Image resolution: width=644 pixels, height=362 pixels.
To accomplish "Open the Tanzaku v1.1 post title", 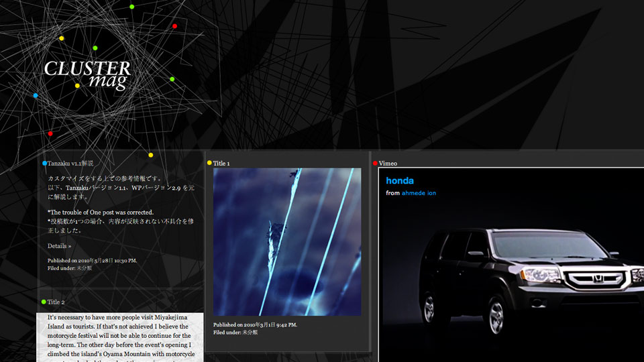I will pos(70,163).
